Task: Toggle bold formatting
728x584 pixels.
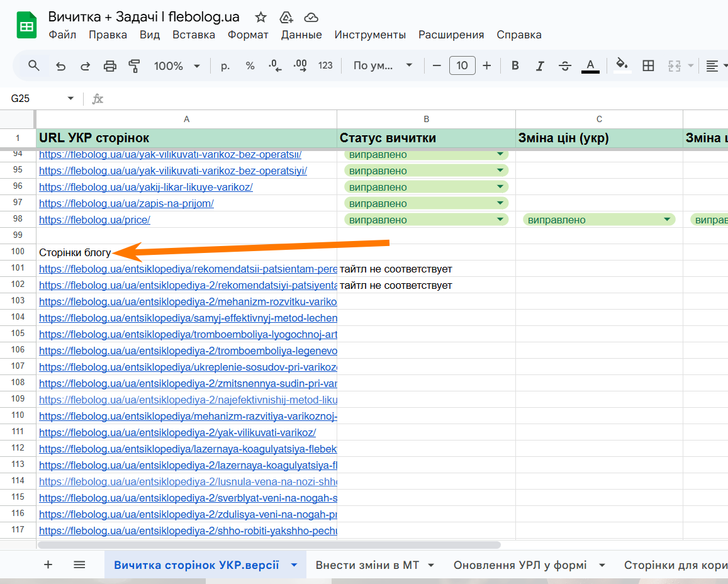Action: click(515, 66)
